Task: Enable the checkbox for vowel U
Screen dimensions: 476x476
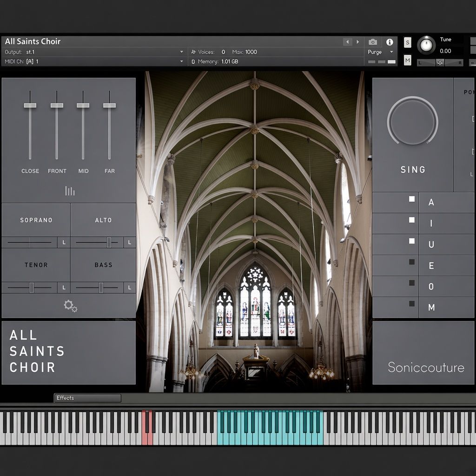Action: 412,241
